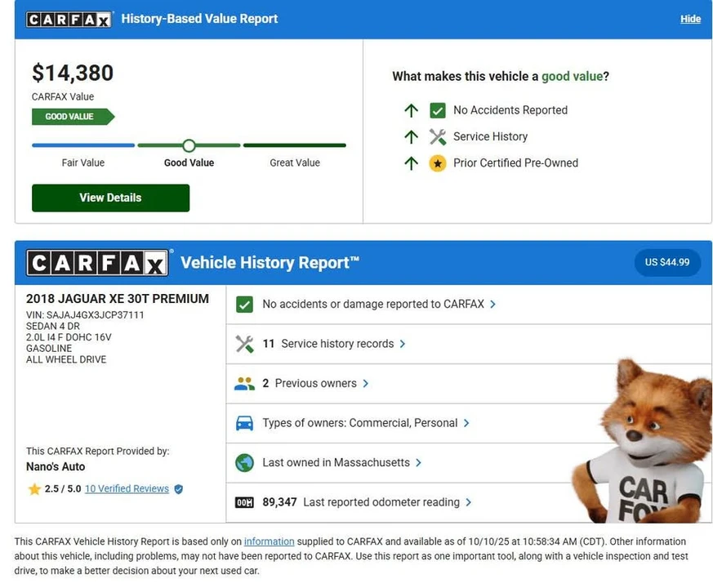The image size is (713, 588).
Task: Click the blue verified shield badge
Action: (x=179, y=489)
